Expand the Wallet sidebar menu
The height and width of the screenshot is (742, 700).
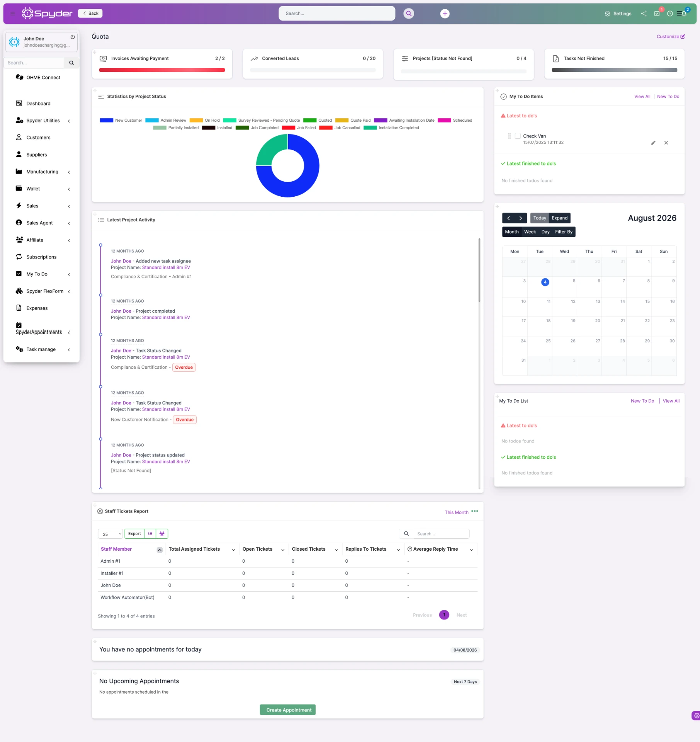42,189
